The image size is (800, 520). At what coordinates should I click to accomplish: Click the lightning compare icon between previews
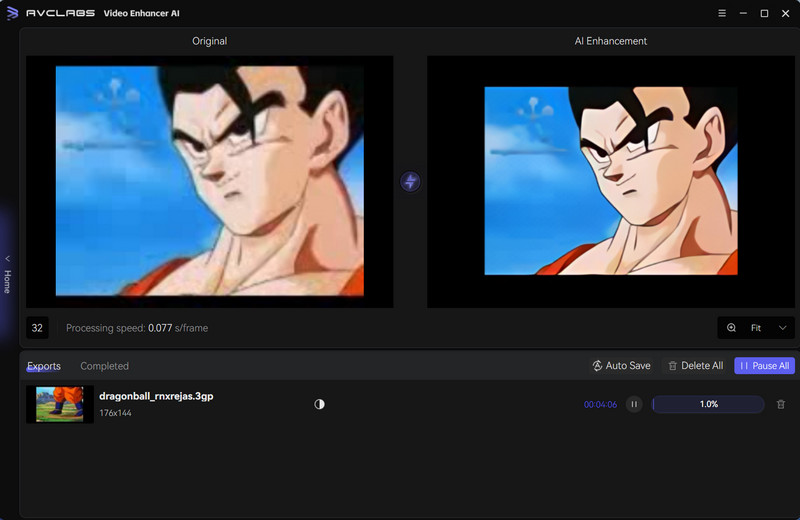click(x=410, y=181)
